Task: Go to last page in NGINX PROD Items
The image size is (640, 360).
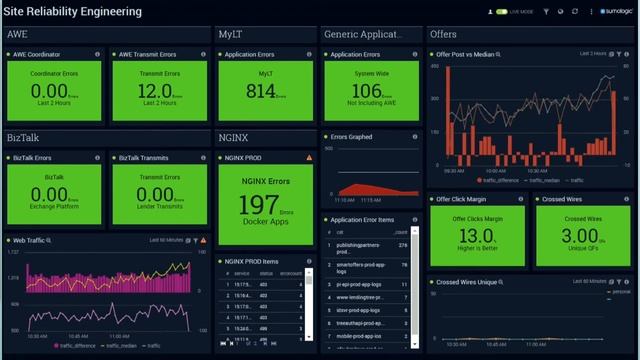Action: (x=274, y=344)
